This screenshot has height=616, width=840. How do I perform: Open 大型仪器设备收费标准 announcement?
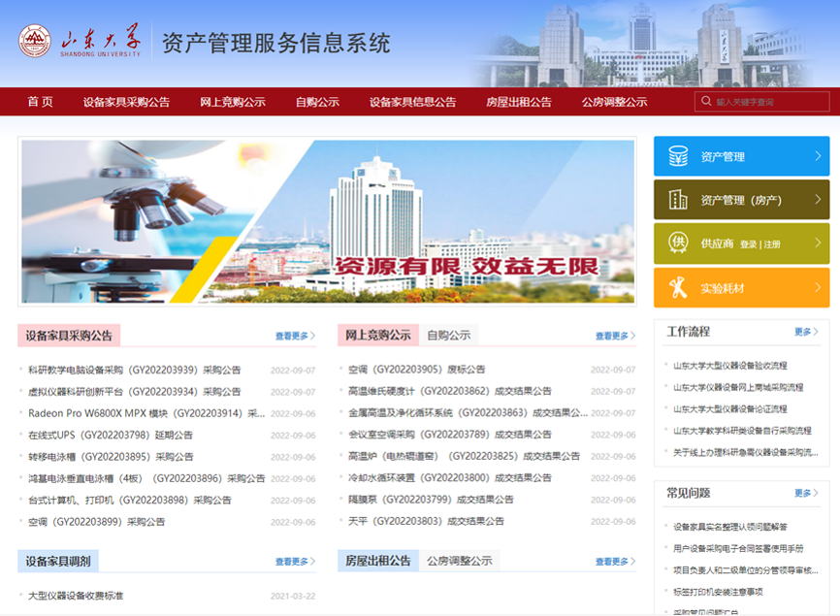click(x=75, y=598)
